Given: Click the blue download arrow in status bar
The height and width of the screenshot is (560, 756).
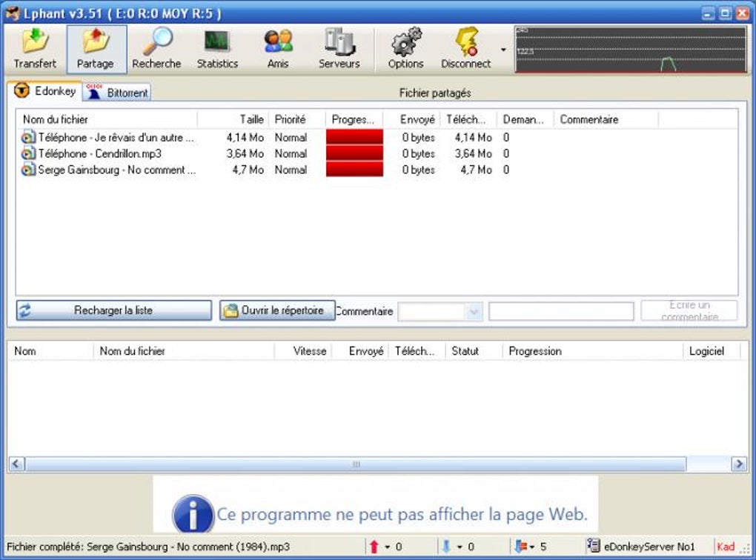Looking at the screenshot, I should [x=446, y=547].
